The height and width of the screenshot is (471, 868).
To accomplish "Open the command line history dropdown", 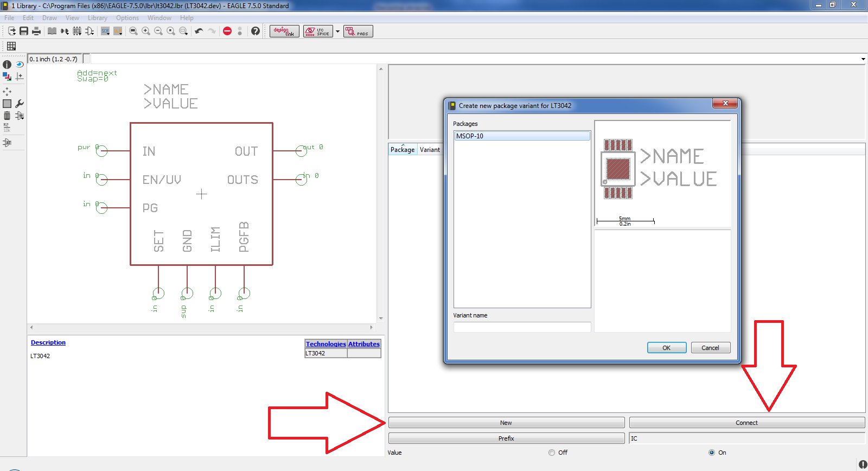I will 863,59.
